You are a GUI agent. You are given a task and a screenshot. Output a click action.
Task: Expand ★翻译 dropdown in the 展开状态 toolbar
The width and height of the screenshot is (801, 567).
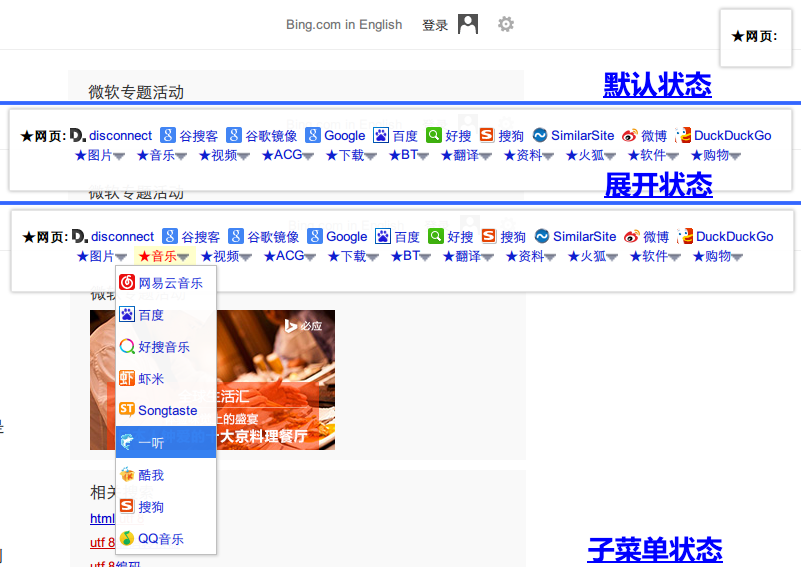tap(466, 155)
